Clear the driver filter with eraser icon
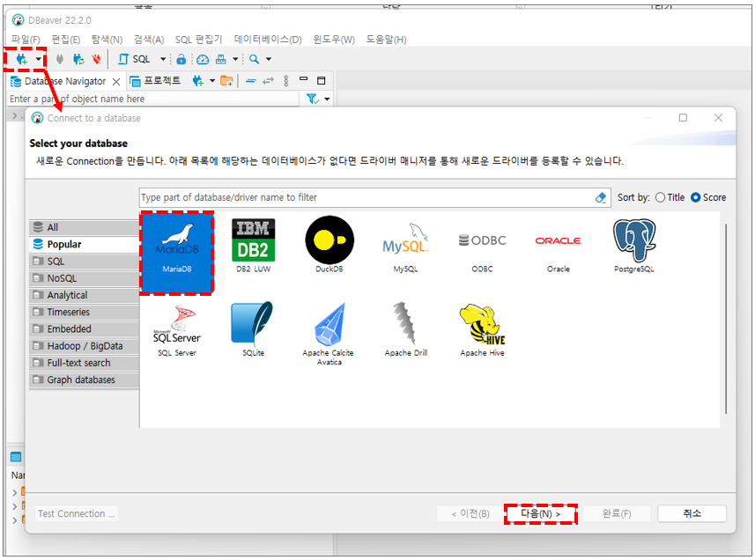755x560 pixels. pos(601,198)
